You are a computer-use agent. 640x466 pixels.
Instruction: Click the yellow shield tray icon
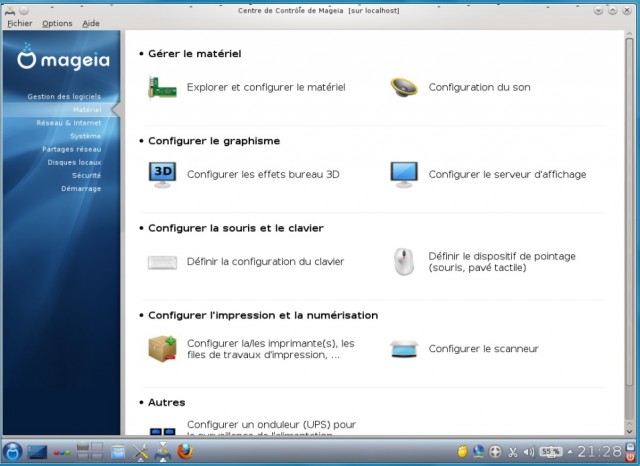pos(462,451)
